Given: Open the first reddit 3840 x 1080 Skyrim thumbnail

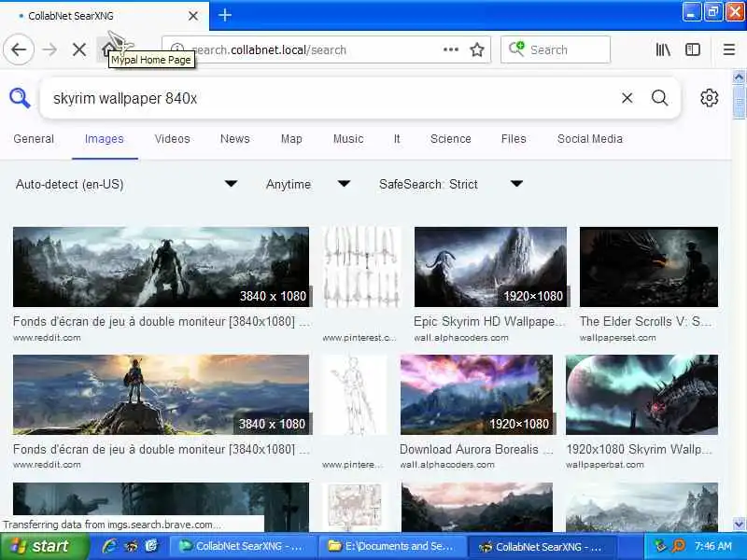Looking at the screenshot, I should click(161, 267).
